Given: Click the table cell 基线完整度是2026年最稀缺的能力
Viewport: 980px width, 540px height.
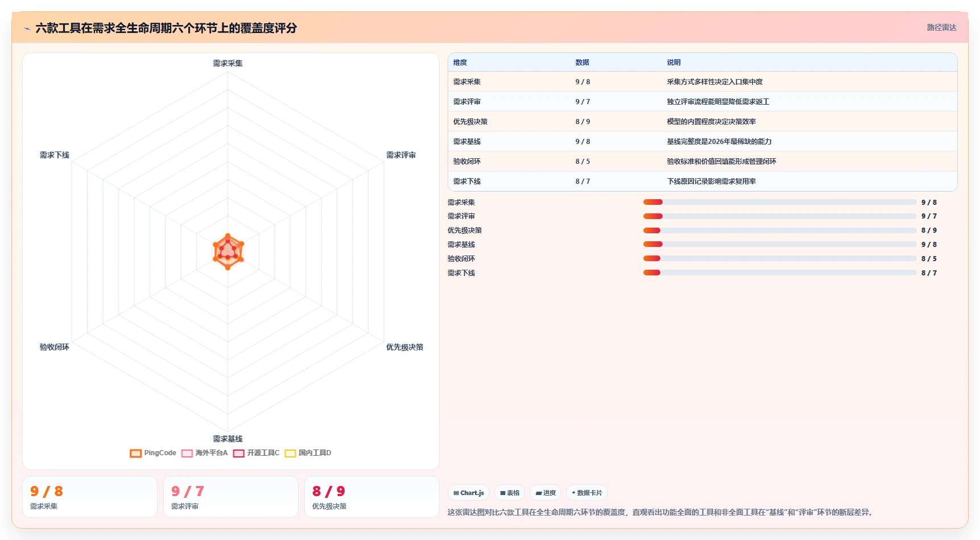Looking at the screenshot, I should (719, 142).
